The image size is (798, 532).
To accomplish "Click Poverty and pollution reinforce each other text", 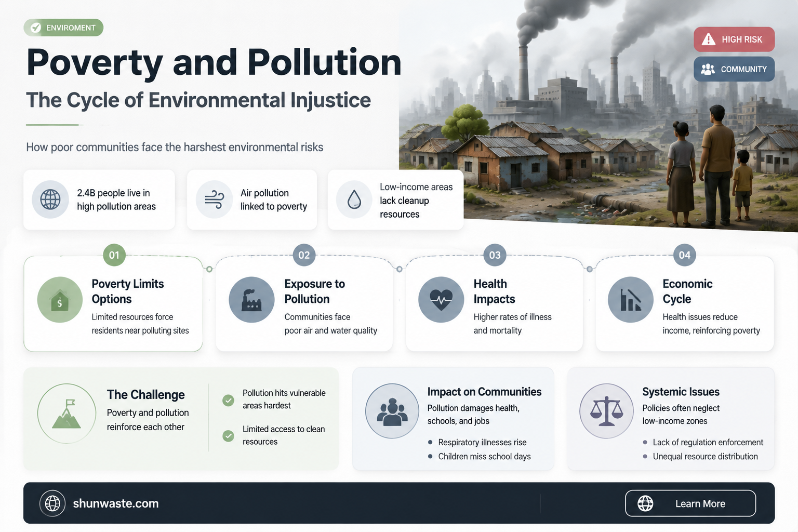I will tap(148, 420).
